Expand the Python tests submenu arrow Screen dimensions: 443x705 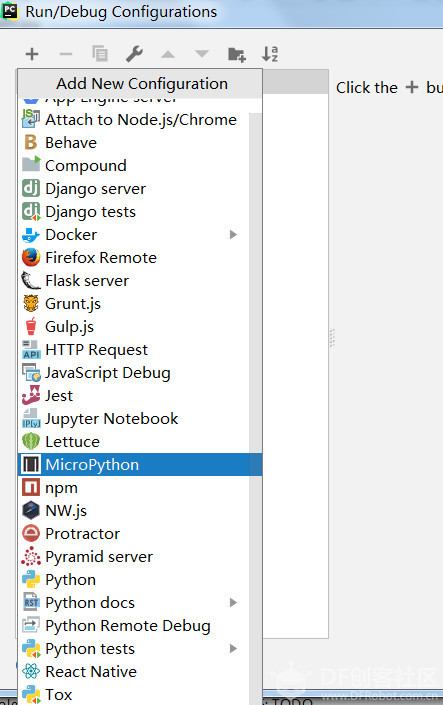point(233,648)
